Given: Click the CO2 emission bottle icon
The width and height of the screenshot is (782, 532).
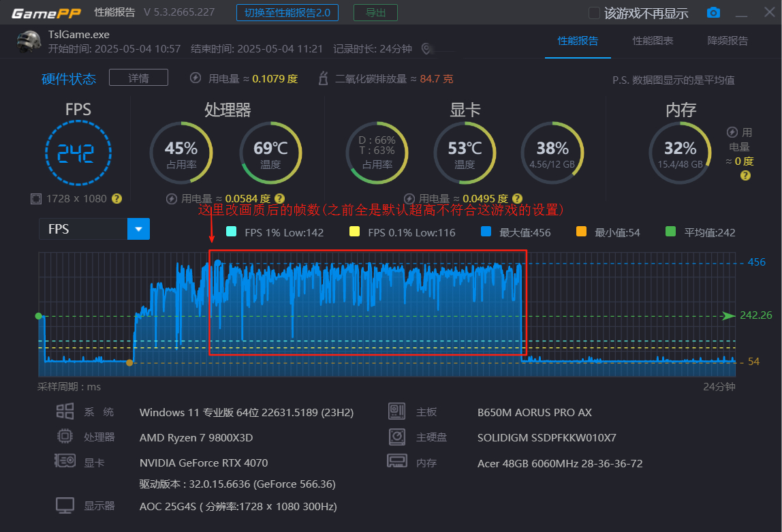Looking at the screenshot, I should click(323, 78).
